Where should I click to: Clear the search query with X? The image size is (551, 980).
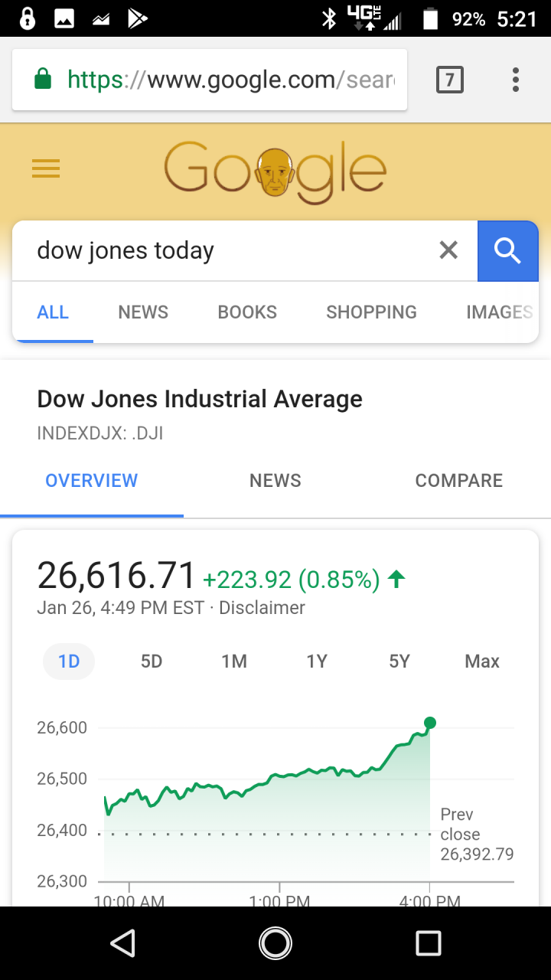point(448,250)
